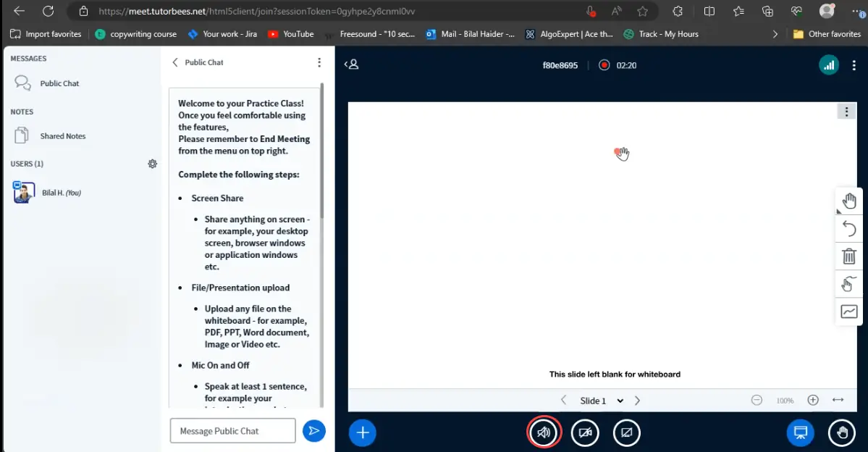The width and height of the screenshot is (868, 452).
Task: Toggle the webcam sharing button
Action: pyautogui.click(x=585, y=432)
